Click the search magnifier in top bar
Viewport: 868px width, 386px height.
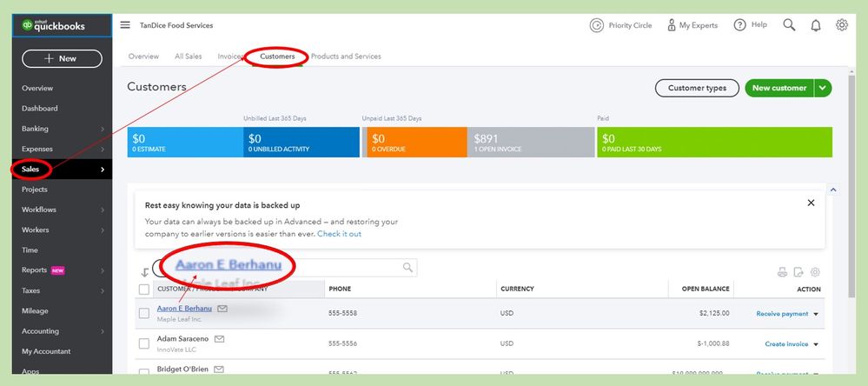[x=789, y=25]
